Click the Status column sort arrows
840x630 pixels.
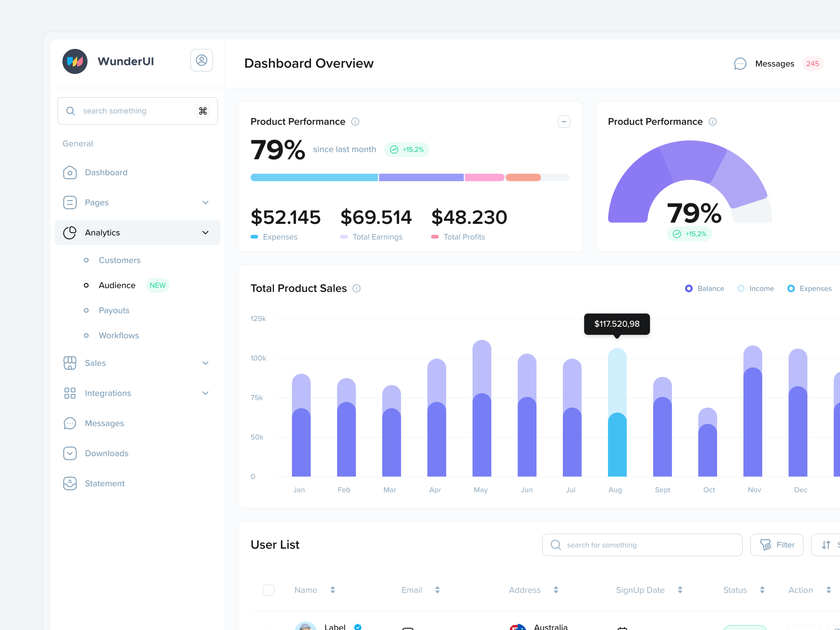click(762, 590)
